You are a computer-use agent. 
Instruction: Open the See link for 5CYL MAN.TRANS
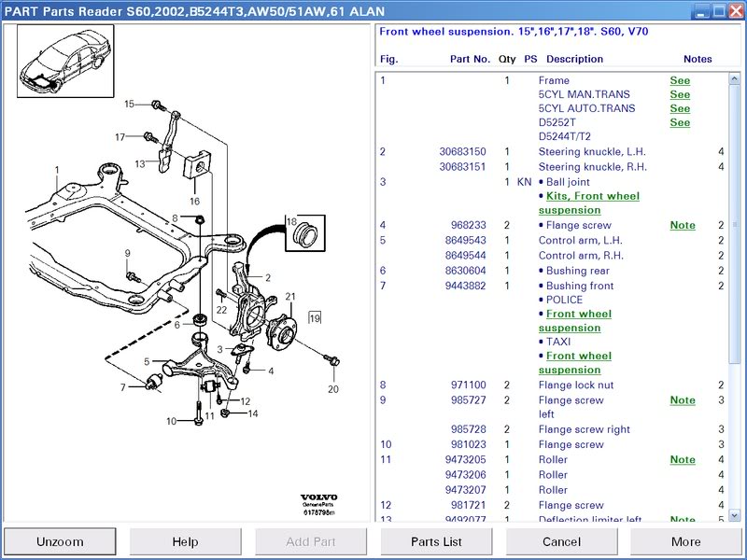pos(680,94)
